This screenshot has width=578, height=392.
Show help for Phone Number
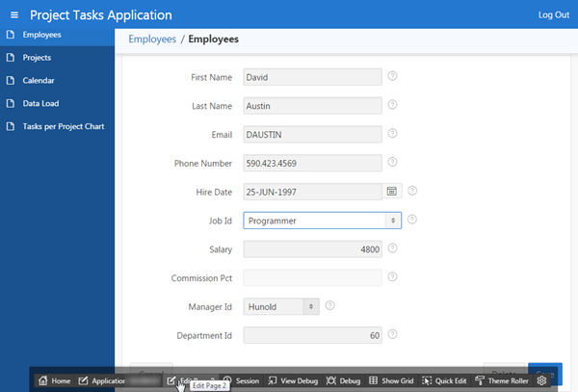(x=393, y=162)
